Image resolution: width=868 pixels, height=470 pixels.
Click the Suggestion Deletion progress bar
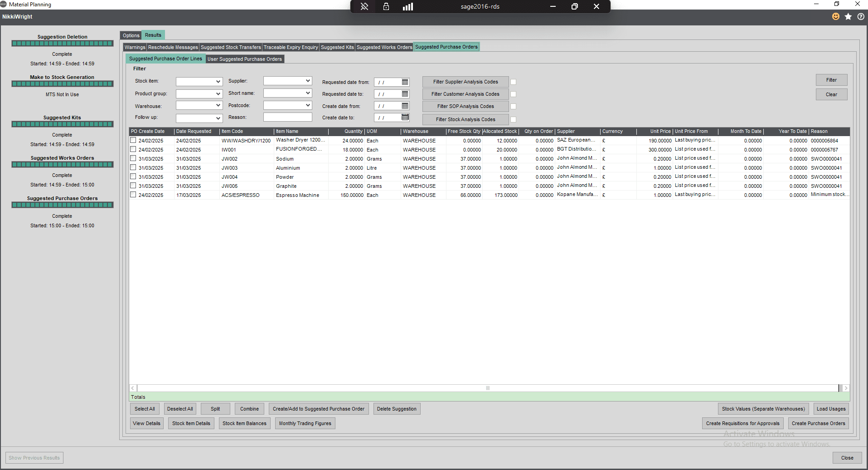click(62, 44)
